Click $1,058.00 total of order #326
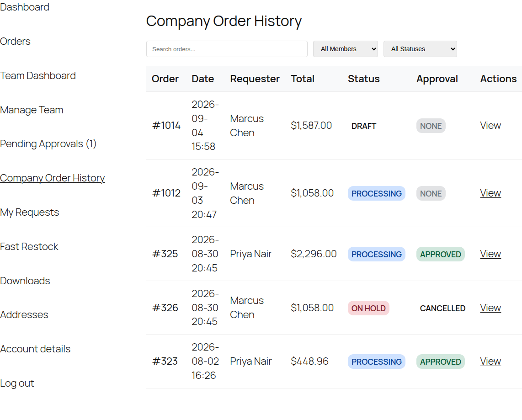 [x=312, y=308]
